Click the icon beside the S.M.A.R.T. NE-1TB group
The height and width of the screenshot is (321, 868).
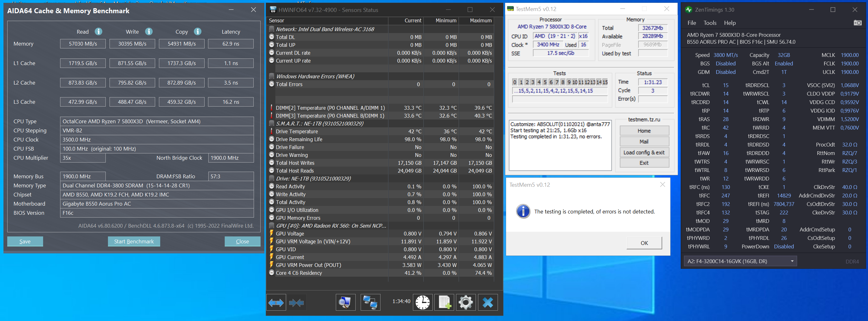click(x=272, y=123)
